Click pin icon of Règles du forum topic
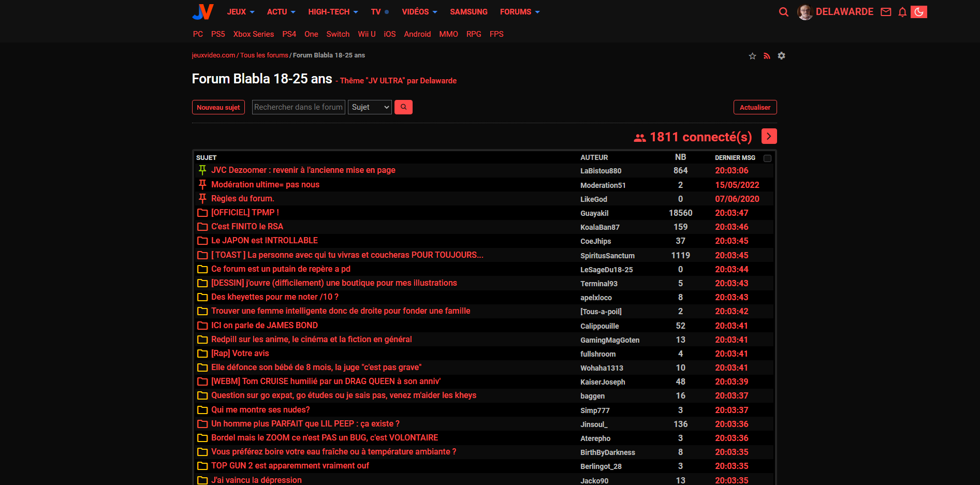This screenshot has width=980, height=485. click(202, 198)
